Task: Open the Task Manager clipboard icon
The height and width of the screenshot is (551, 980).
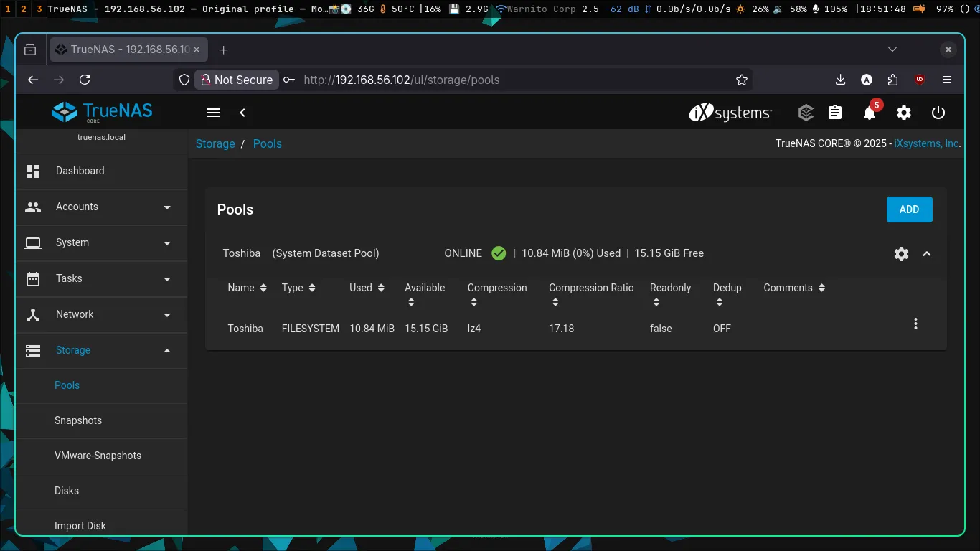Action: [835, 113]
